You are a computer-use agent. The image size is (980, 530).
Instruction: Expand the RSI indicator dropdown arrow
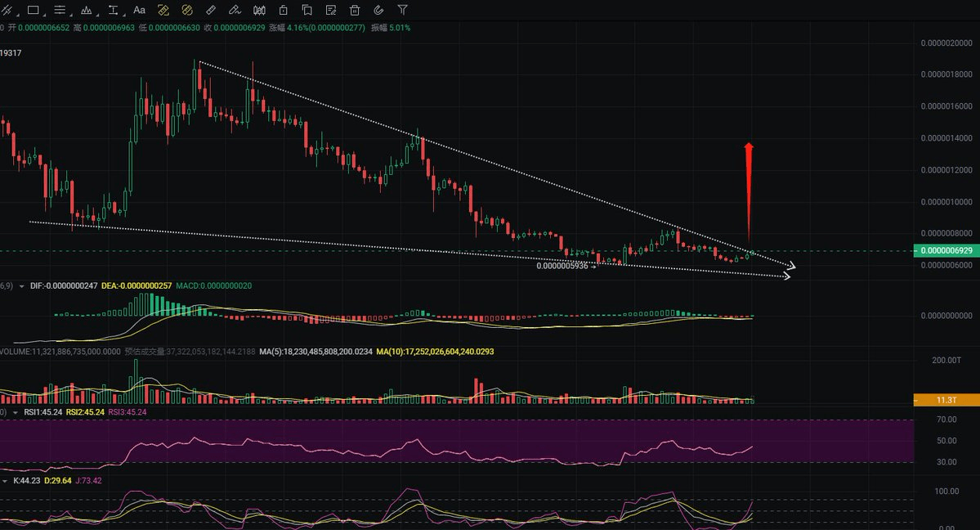[16, 412]
